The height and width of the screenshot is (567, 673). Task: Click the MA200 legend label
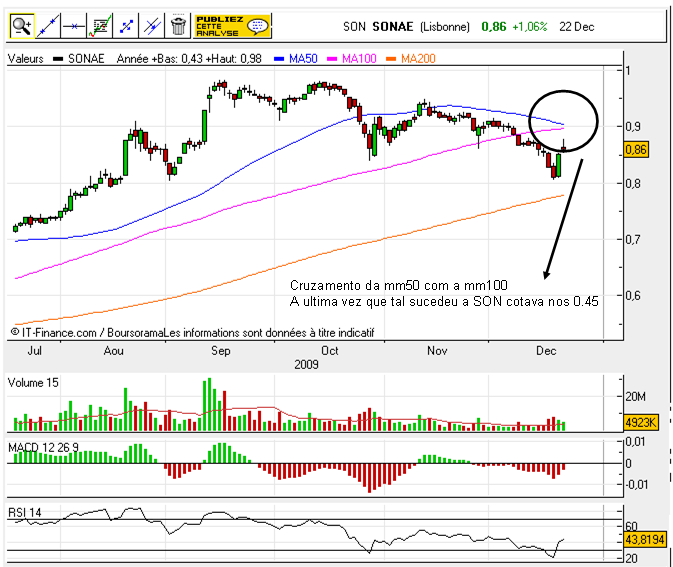(418, 59)
